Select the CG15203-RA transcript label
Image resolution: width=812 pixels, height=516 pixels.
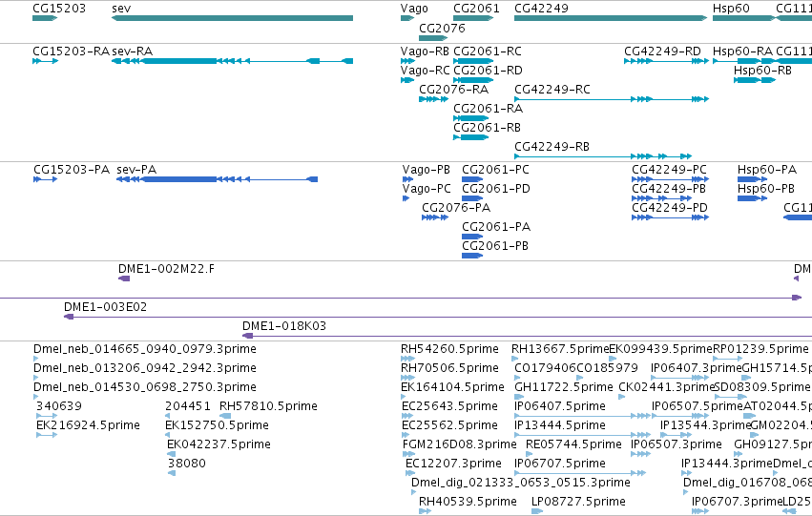point(71,52)
